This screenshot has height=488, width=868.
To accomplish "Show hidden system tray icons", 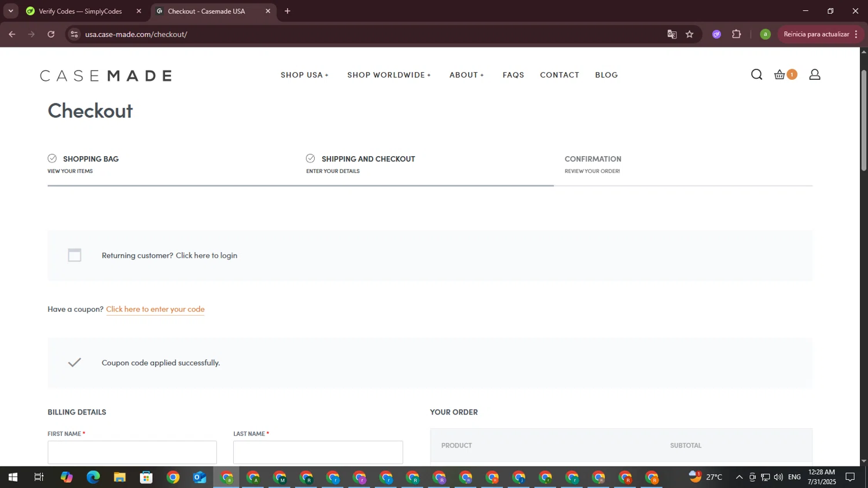I will click(739, 477).
